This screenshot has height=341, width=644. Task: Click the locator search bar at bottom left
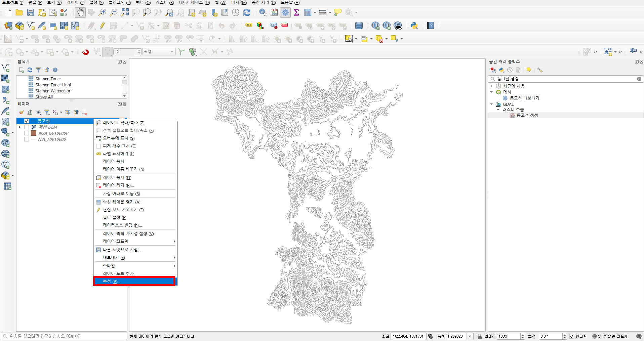point(64,336)
